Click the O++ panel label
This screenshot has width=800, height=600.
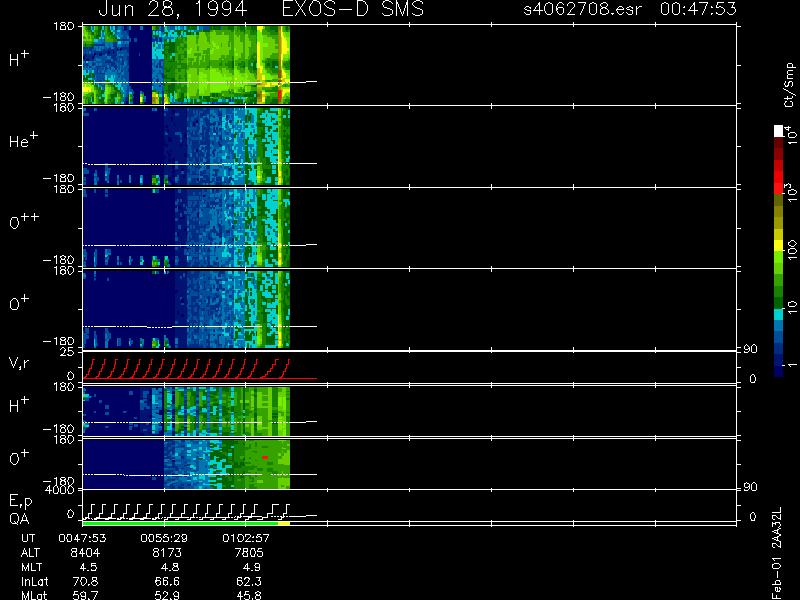[24, 221]
